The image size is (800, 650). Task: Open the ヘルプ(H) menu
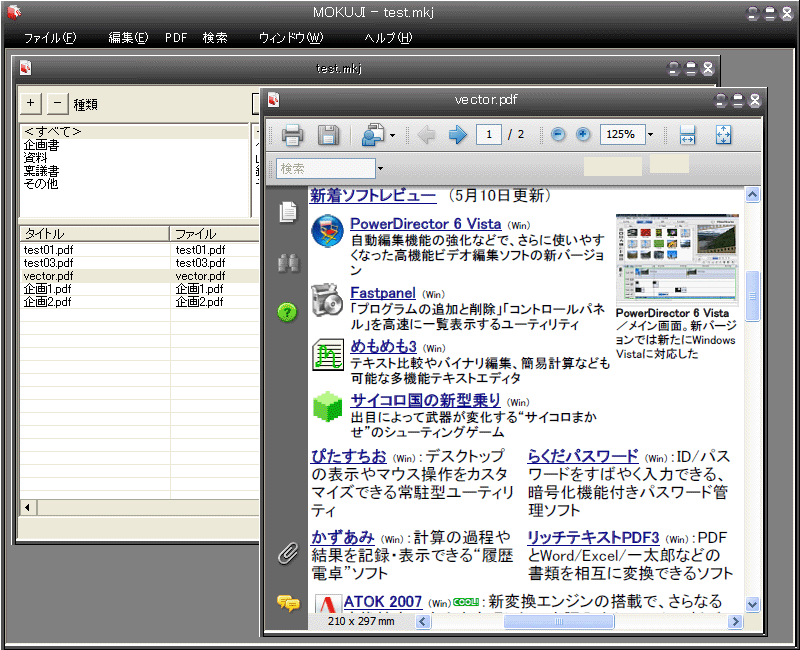click(x=388, y=38)
